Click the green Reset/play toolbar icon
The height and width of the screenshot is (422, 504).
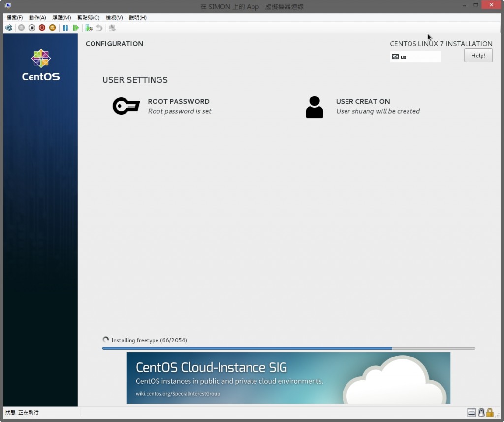76,28
